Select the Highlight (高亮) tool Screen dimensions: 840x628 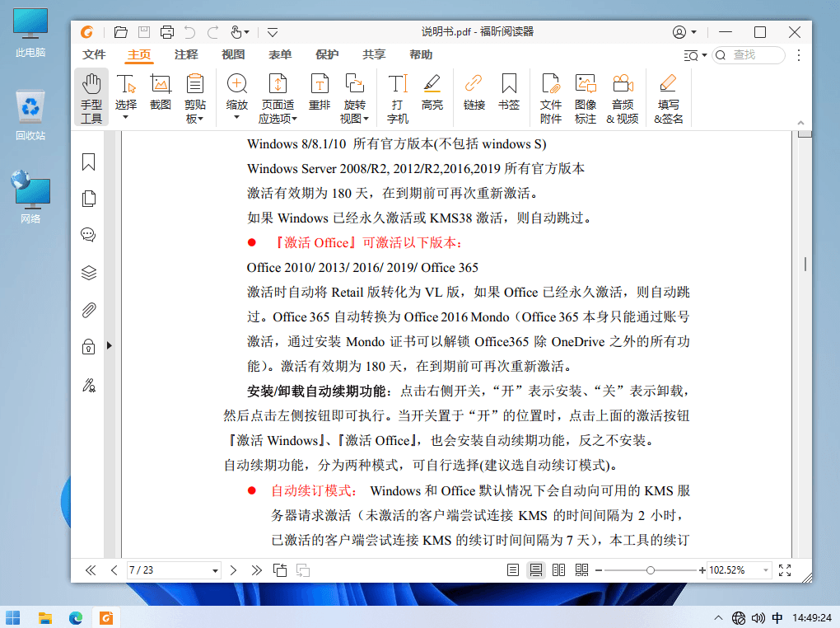[432, 92]
